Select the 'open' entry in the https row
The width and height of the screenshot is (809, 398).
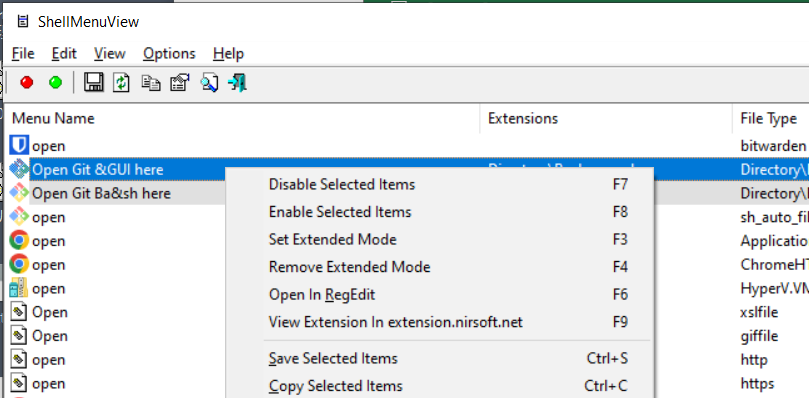coord(48,384)
